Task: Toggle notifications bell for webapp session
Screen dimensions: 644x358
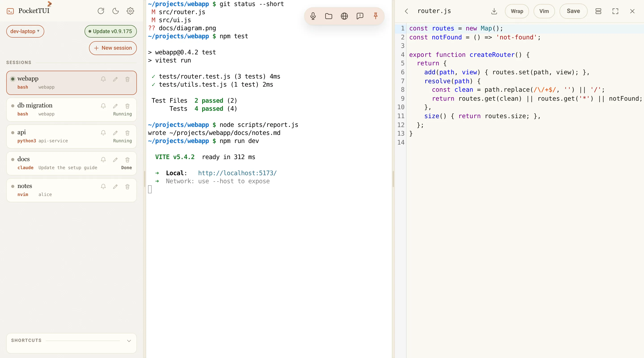Action: tap(103, 79)
